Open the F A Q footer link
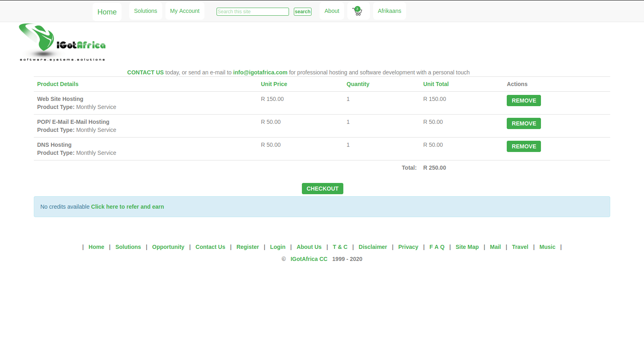This screenshot has width=644, height=347. pos(437,247)
